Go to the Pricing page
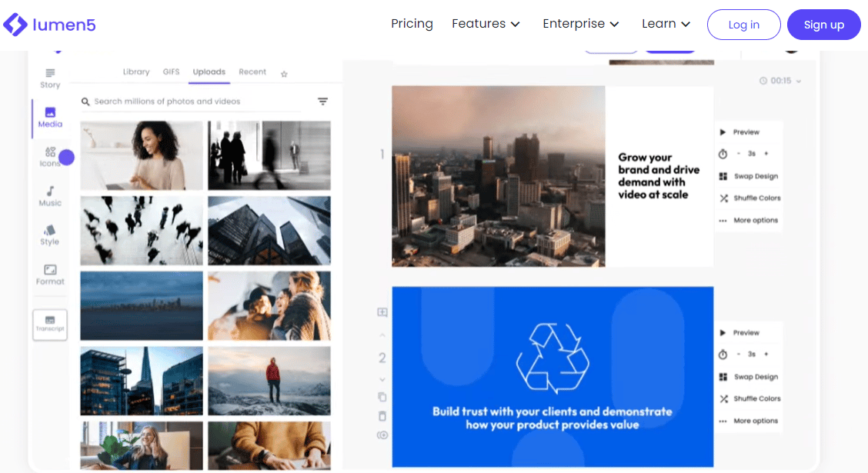This screenshot has height=473, width=868. pyautogui.click(x=412, y=24)
